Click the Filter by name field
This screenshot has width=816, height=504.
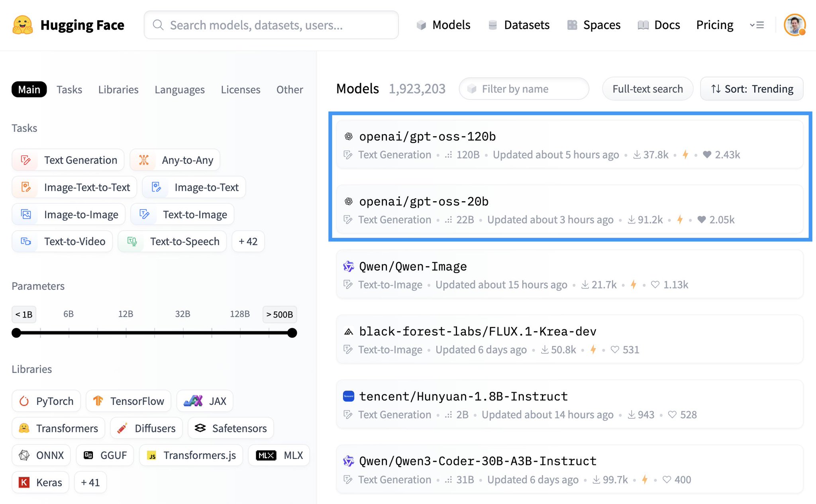pyautogui.click(x=524, y=89)
